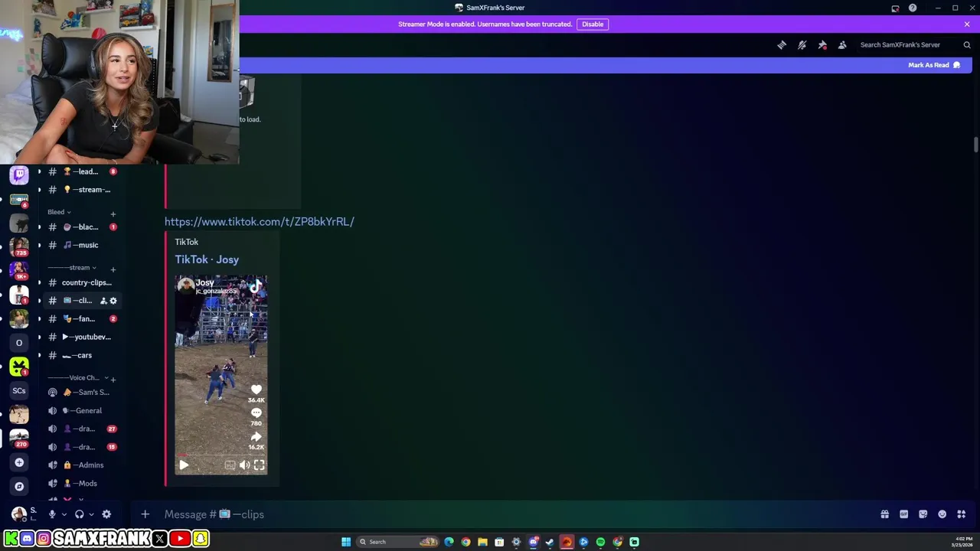Toggle microphone mute in user panel

pos(52,514)
